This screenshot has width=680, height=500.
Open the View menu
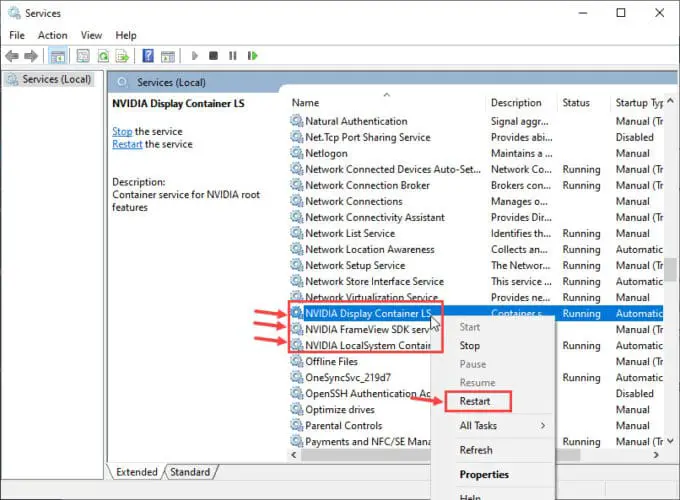(91, 35)
